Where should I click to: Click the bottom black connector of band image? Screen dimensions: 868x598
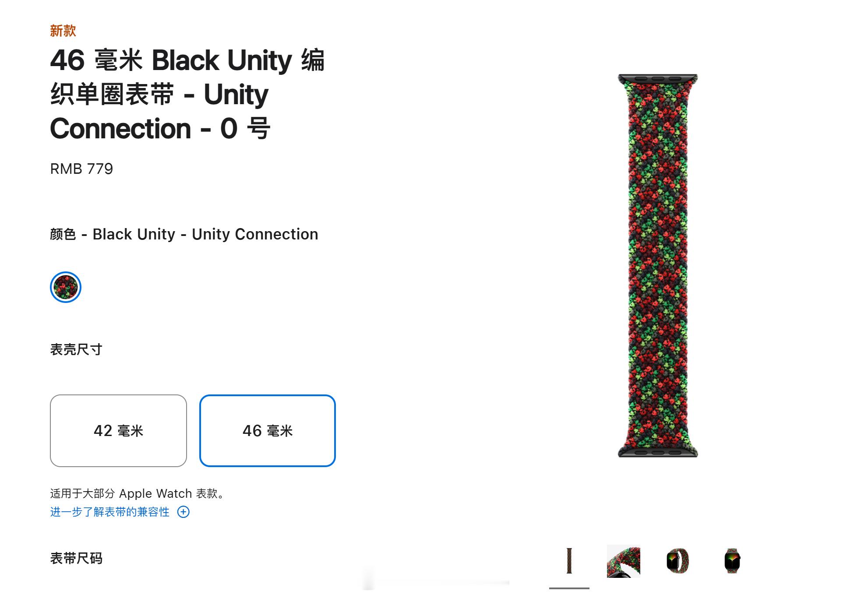pos(657,452)
